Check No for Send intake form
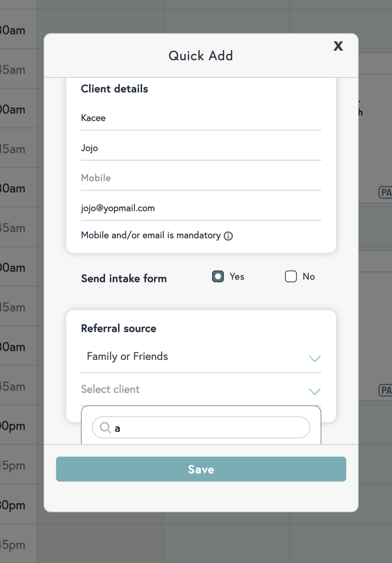The height and width of the screenshot is (563, 392). tap(291, 276)
